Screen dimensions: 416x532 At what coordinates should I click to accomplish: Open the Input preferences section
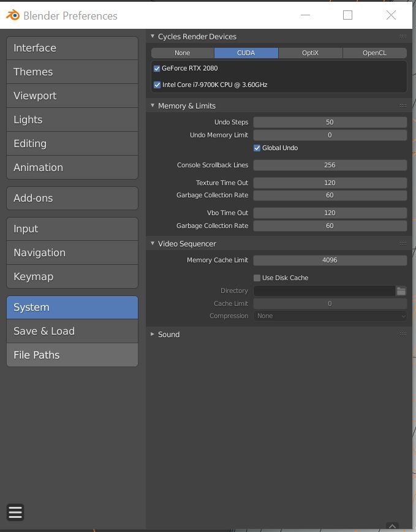pos(72,229)
